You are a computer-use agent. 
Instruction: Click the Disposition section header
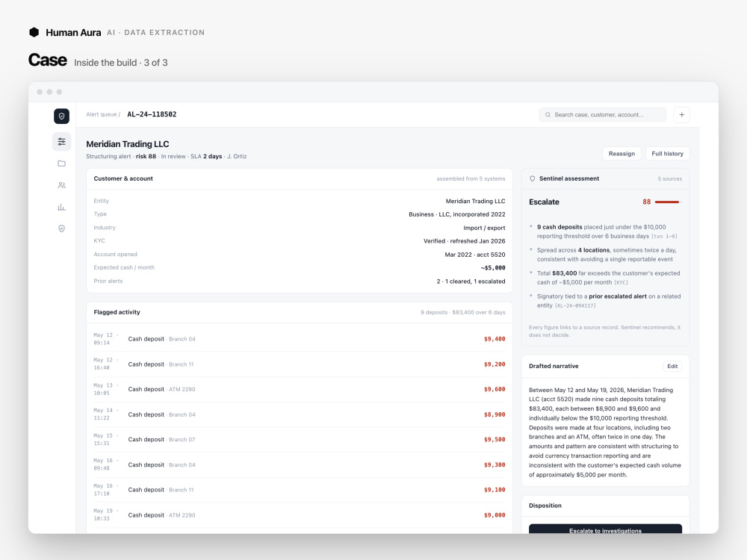pyautogui.click(x=545, y=505)
